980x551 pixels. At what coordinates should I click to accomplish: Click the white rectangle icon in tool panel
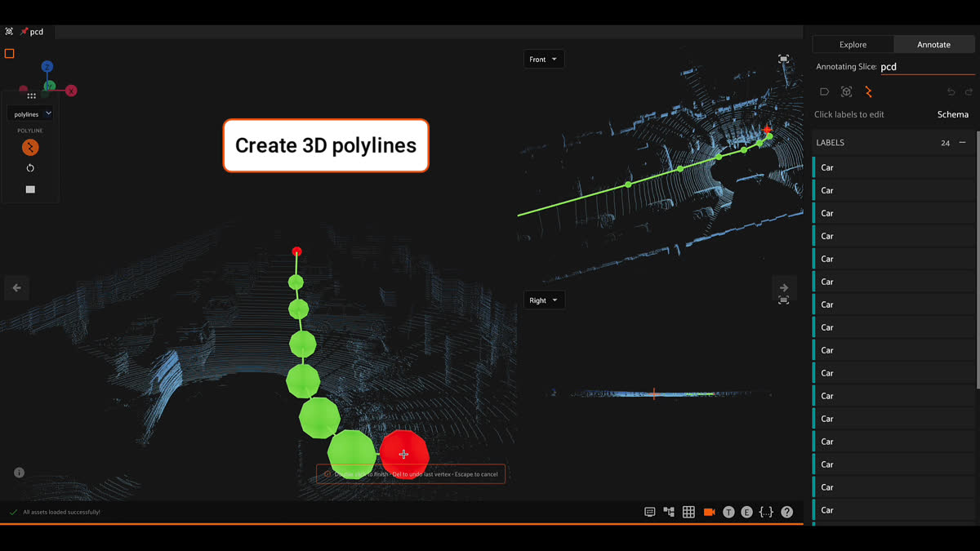click(30, 189)
